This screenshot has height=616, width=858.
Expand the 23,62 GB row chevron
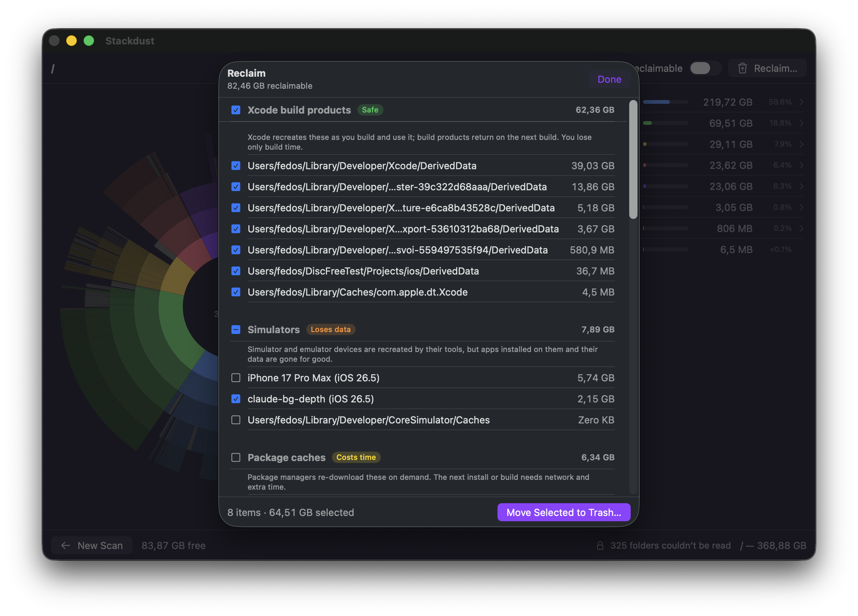click(x=801, y=165)
